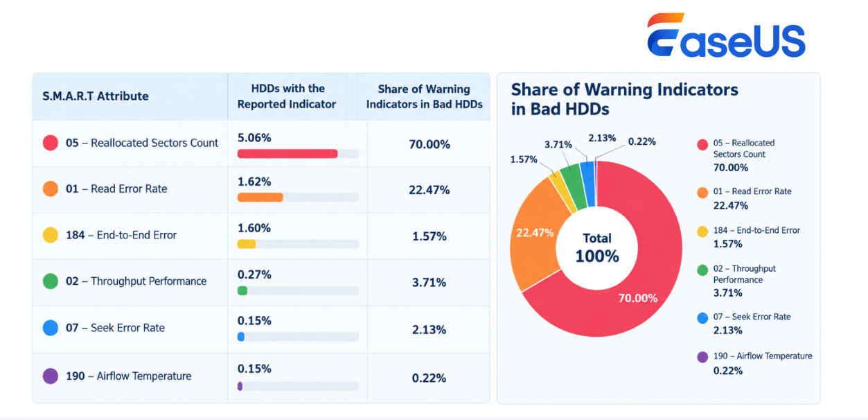Viewport: 868px width, 420px height.
Task: Select the green 0.27% progress bar
Action: tap(242, 290)
